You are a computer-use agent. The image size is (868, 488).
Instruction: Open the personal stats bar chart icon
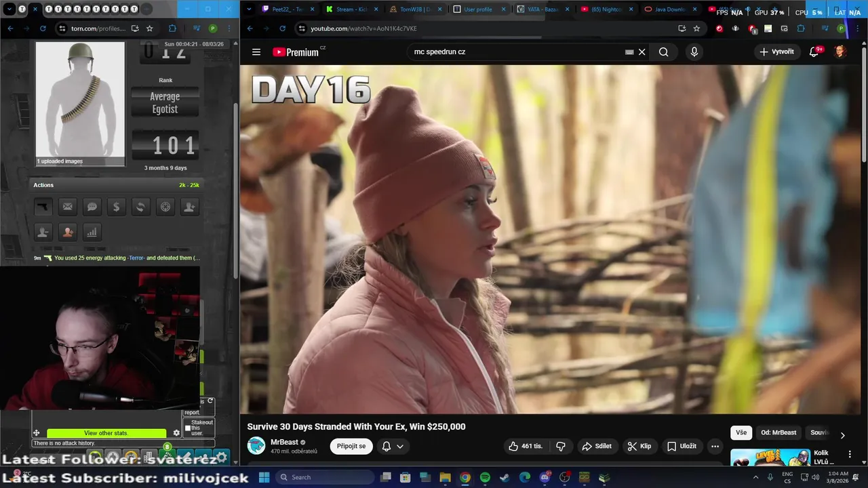click(92, 232)
